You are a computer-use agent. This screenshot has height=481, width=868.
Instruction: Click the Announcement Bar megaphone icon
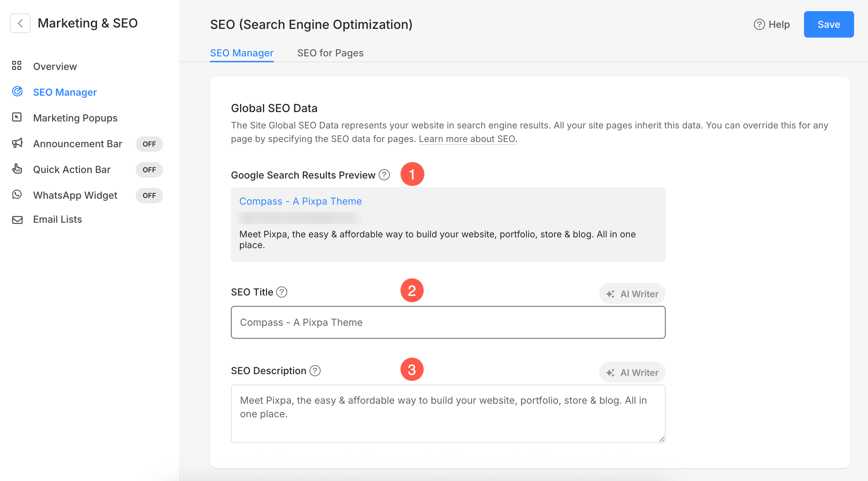(x=17, y=143)
